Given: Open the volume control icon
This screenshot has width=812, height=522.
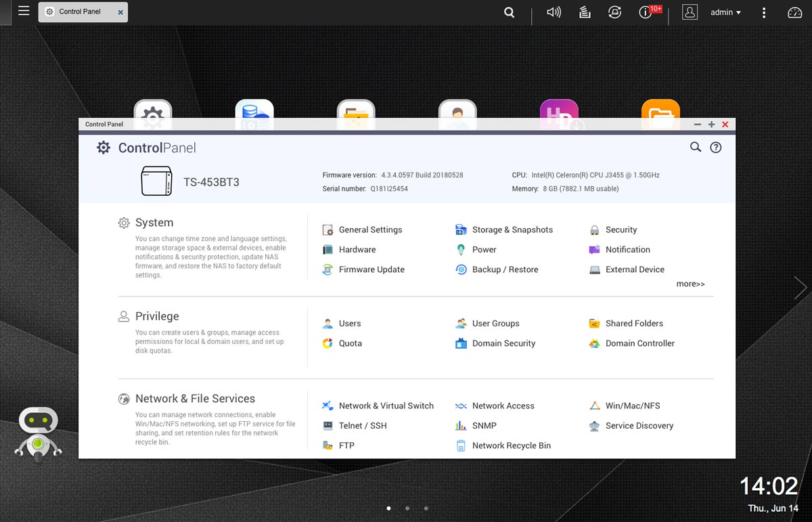Looking at the screenshot, I should [554, 12].
